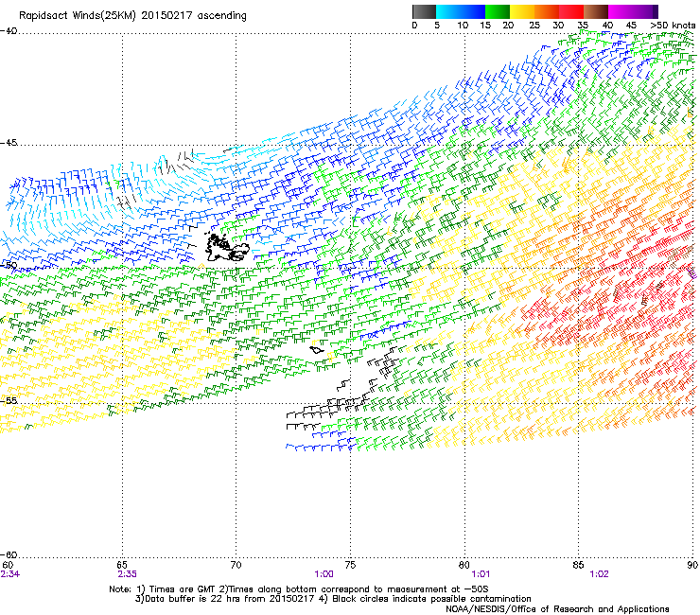Click the yellow 20-25 knots legend segment

coord(522,11)
